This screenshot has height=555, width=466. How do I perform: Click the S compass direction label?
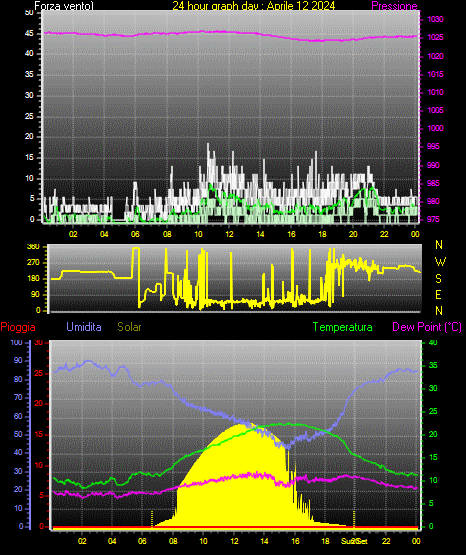click(438, 279)
